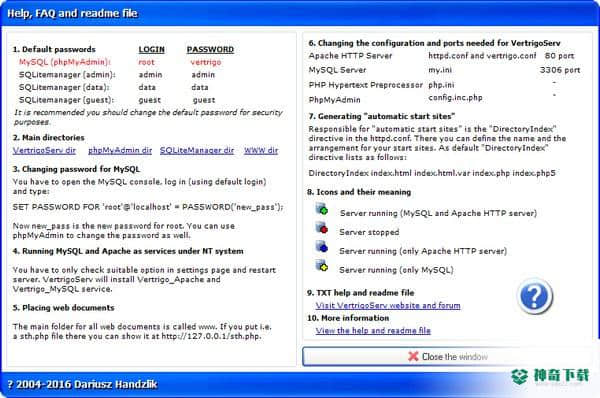Click 'Server running (MySQL and Apache HTTP server)' text
Screen dimensions: 600x398
[x=438, y=213]
